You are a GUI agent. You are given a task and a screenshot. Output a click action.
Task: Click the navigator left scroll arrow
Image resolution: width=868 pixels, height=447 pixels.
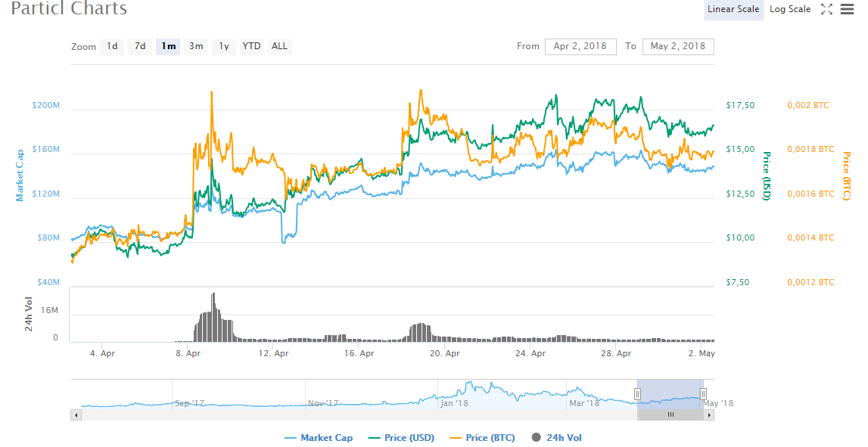pyautogui.click(x=76, y=414)
